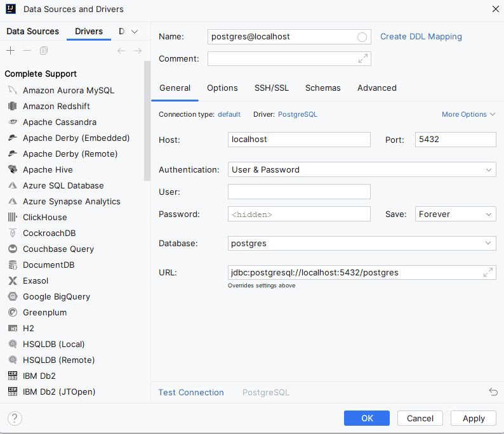Confirm with the OK button

367,418
